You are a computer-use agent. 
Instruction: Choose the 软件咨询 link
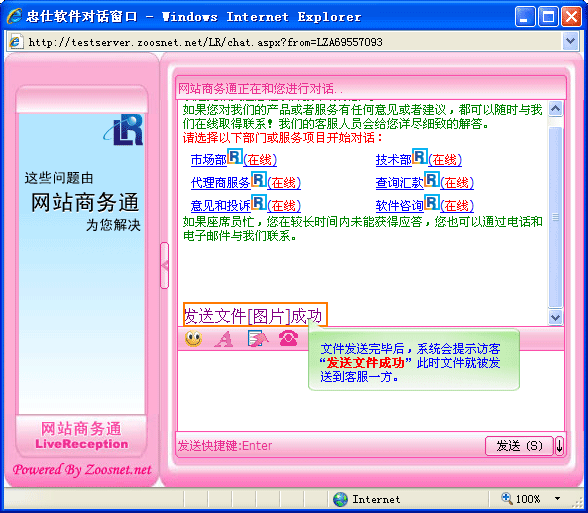(x=400, y=206)
